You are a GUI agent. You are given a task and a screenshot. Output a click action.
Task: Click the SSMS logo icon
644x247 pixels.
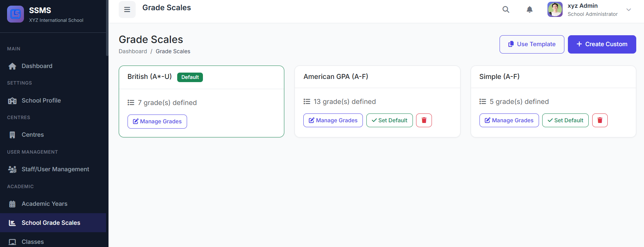(x=16, y=14)
